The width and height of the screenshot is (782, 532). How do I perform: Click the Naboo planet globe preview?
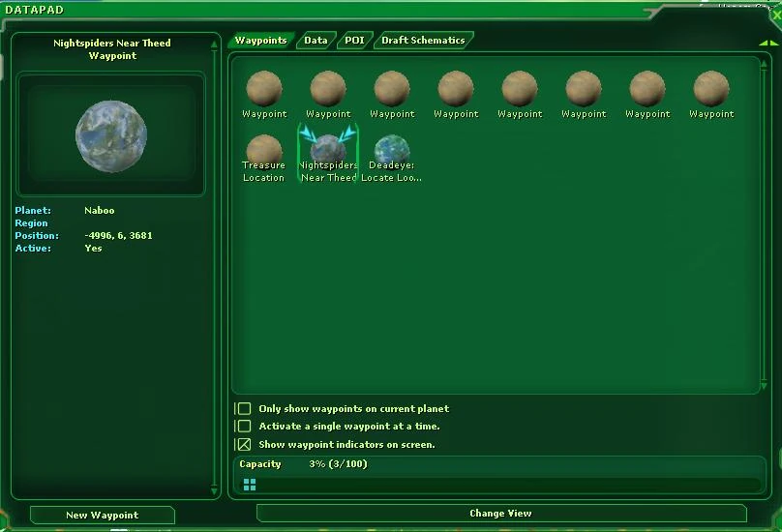click(x=111, y=136)
